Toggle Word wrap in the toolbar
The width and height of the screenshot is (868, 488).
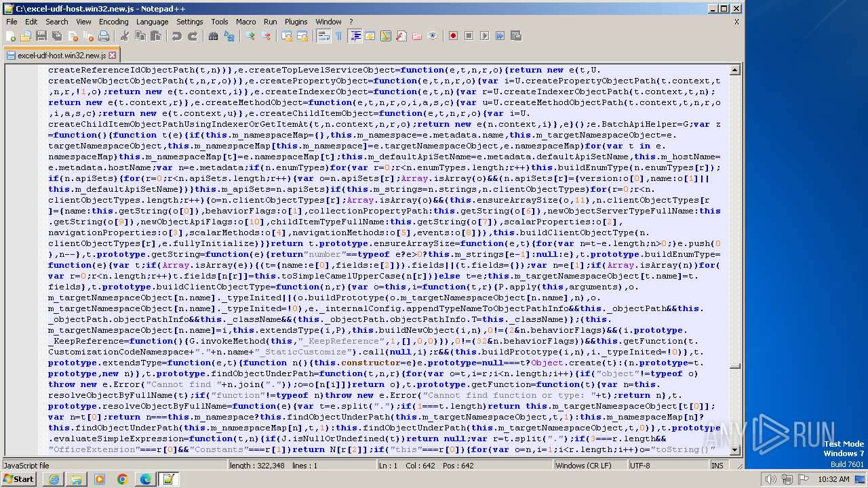coord(323,36)
